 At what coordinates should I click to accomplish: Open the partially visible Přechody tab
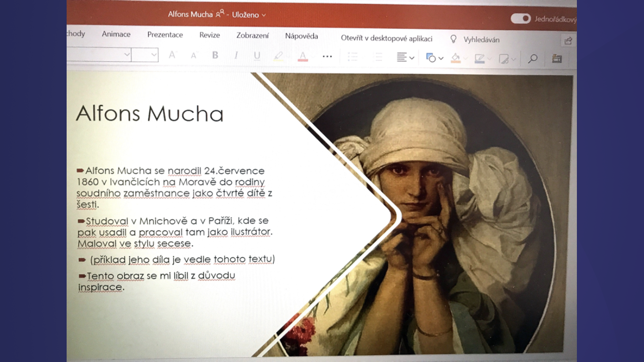click(76, 33)
